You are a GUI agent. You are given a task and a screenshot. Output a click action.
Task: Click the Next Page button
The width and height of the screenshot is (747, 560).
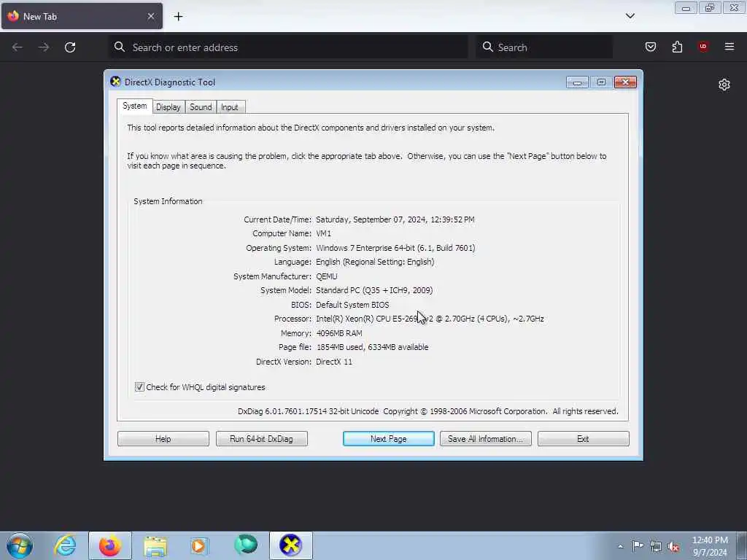(388, 438)
